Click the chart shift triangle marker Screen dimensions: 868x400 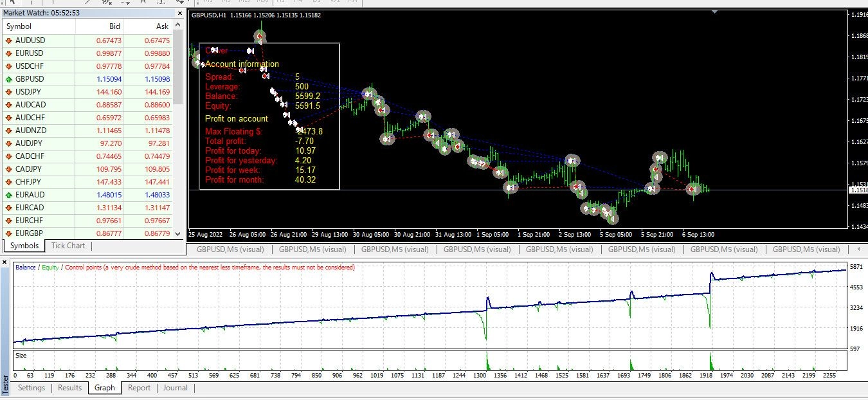tap(714, 12)
